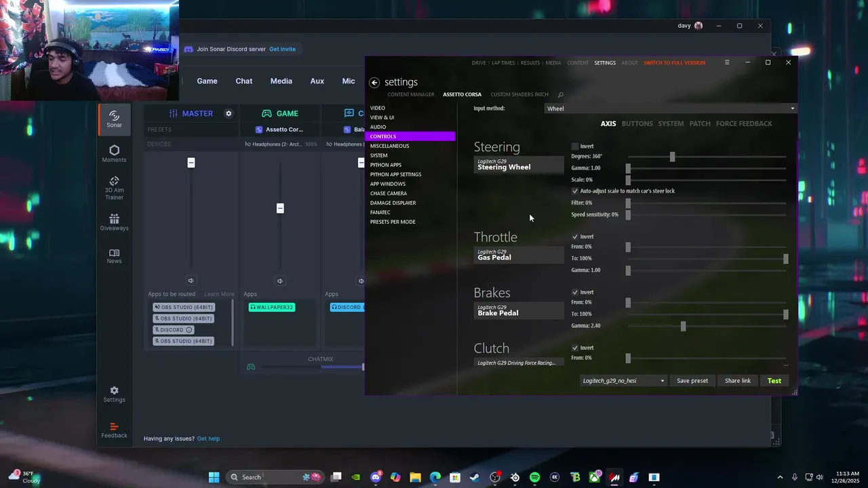Open Lap Times in top navigation
Image resolution: width=868 pixels, height=488 pixels.
(503, 62)
